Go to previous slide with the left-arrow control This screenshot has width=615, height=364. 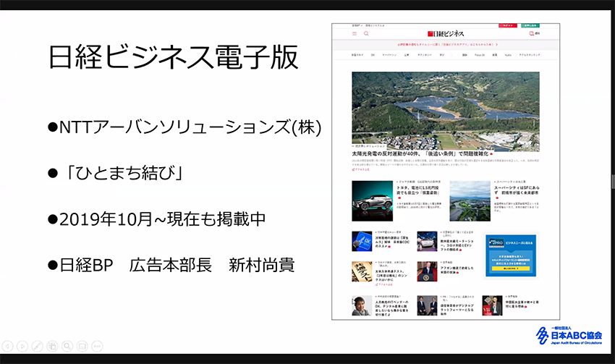[x=7, y=346]
